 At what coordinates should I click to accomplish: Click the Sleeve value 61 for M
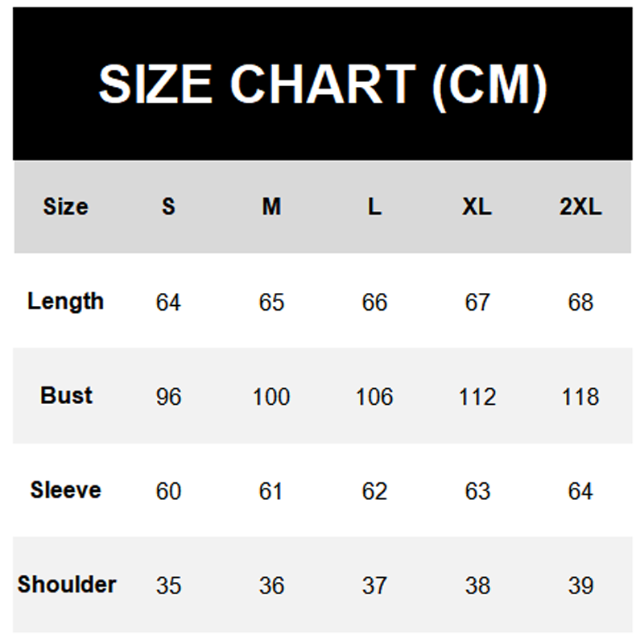[271, 491]
